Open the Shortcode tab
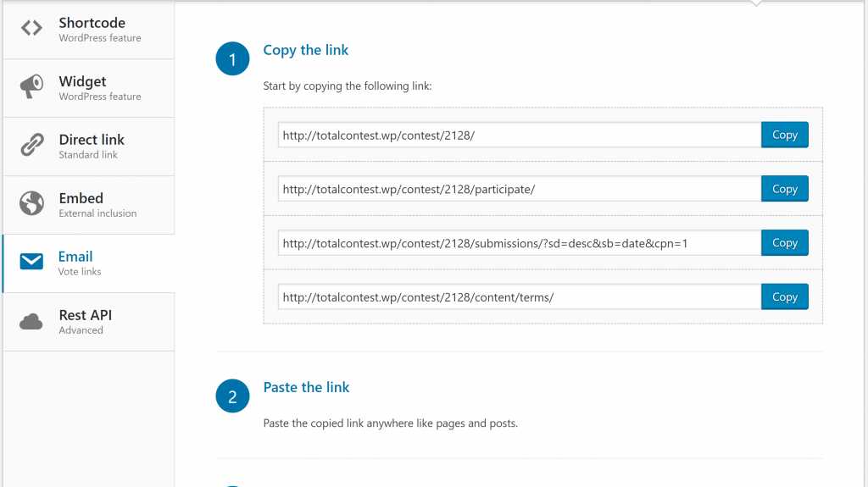 tap(88, 30)
